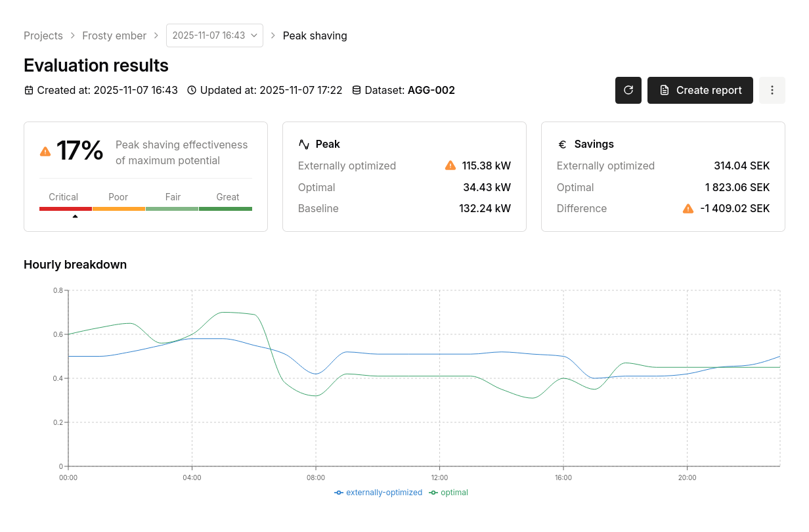Click the waveform icon in Peak card
809x532 pixels.
(x=304, y=144)
